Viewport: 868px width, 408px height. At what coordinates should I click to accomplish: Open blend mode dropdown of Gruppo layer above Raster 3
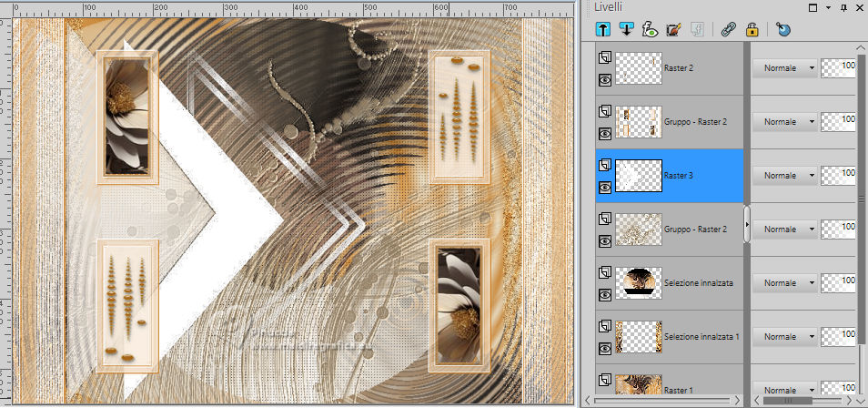point(785,122)
